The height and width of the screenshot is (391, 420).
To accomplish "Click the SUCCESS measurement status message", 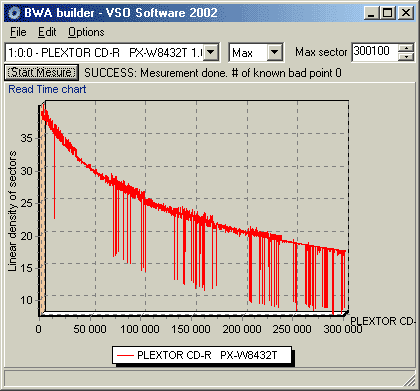I will point(213,73).
